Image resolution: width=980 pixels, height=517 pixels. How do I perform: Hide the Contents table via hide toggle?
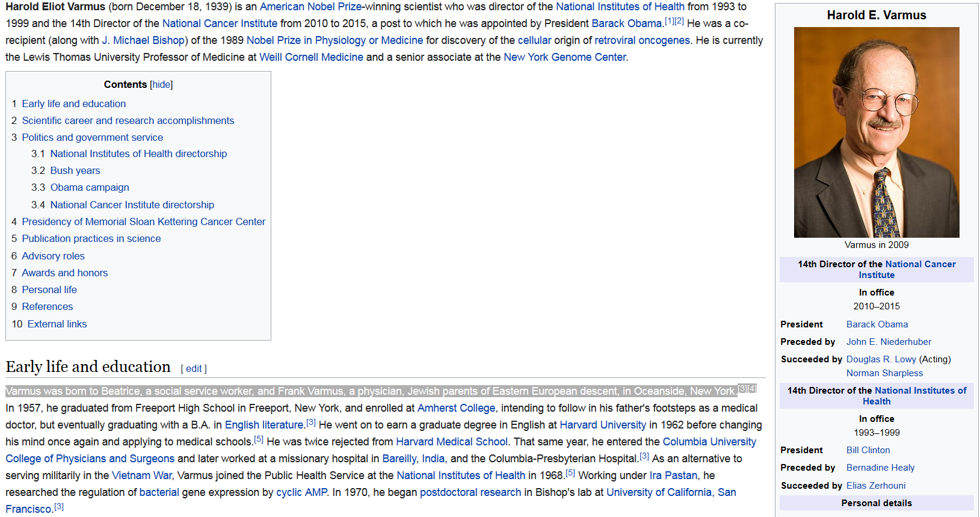[161, 85]
